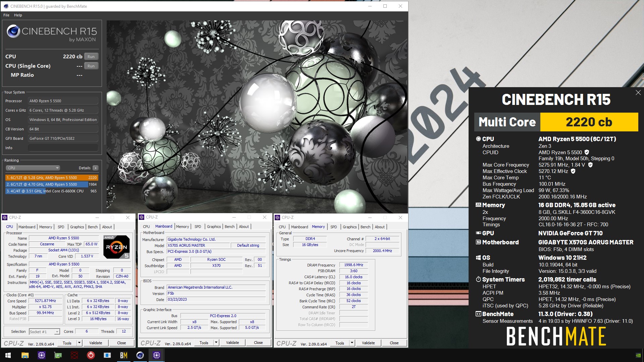Open the red wireframe sphere app in the taskbar
The height and width of the screenshot is (362, 644).
point(74,355)
